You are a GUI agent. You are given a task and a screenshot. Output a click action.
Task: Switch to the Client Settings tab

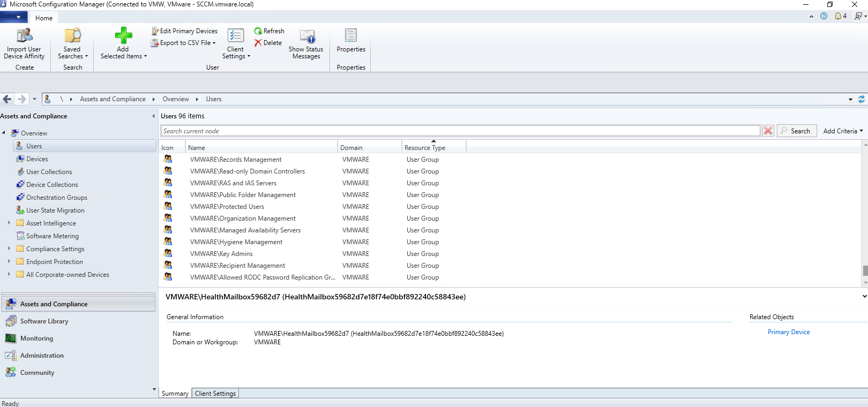click(x=215, y=394)
